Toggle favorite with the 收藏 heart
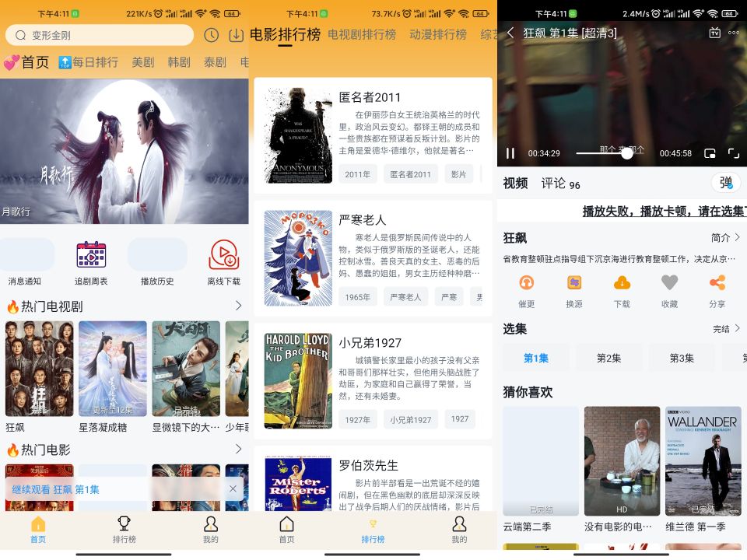 point(669,282)
